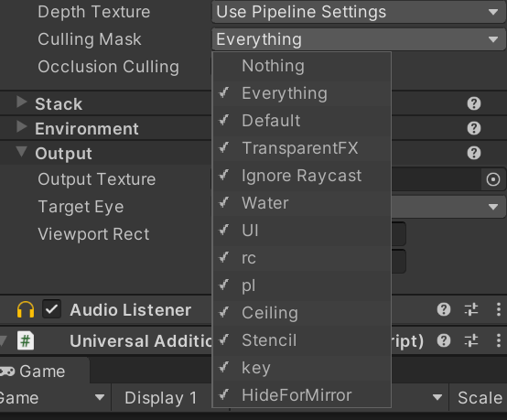
Task: Toggle the Stencil layer option
Action: [301, 340]
